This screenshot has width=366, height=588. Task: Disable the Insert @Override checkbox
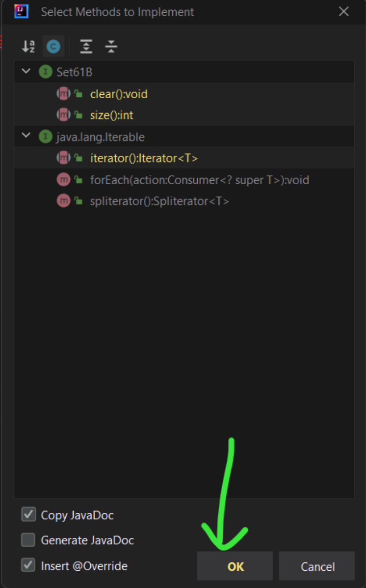point(28,566)
